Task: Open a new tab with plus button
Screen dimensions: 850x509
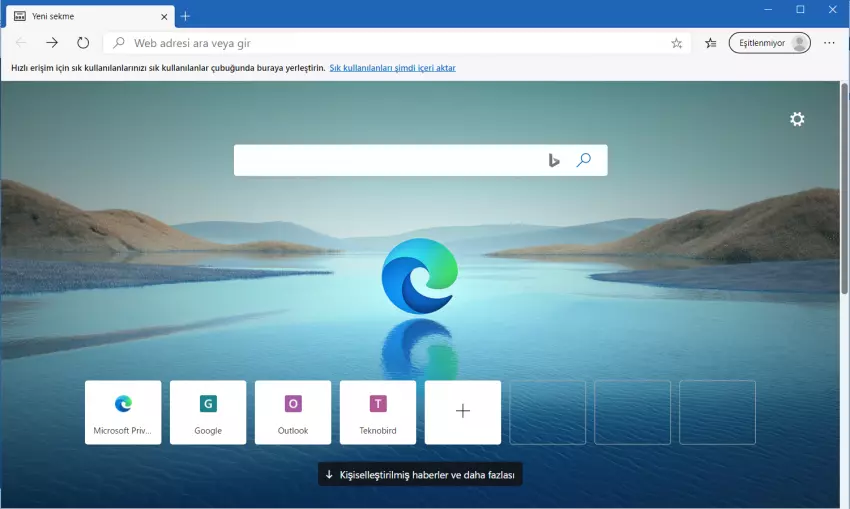Action: tap(186, 16)
